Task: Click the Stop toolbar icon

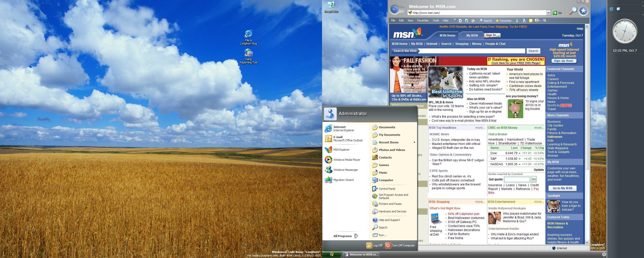Action: pos(460,21)
